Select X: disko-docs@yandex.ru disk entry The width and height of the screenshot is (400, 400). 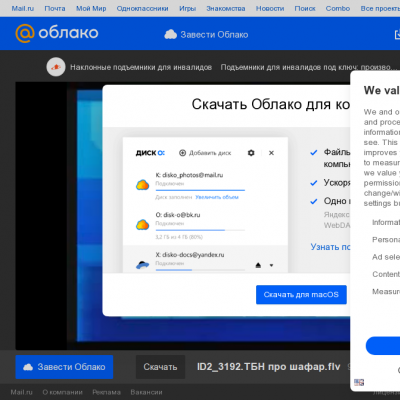[x=190, y=255]
